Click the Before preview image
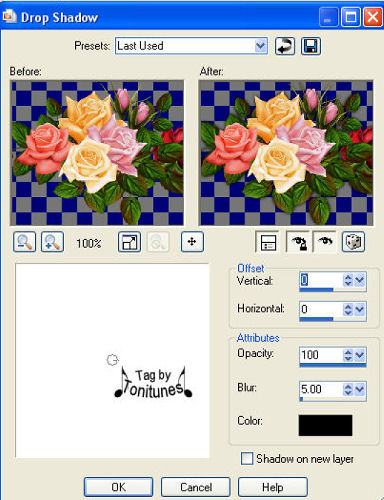The width and height of the screenshot is (384, 500). pyautogui.click(x=97, y=153)
